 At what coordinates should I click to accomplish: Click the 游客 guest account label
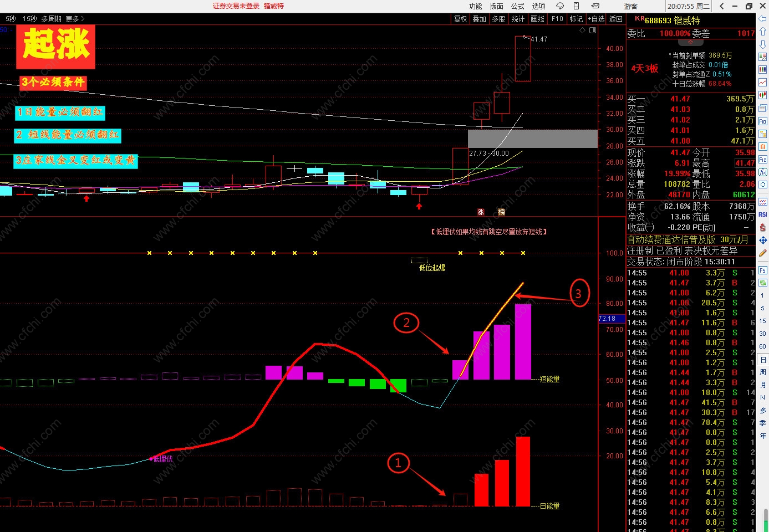[630, 6]
